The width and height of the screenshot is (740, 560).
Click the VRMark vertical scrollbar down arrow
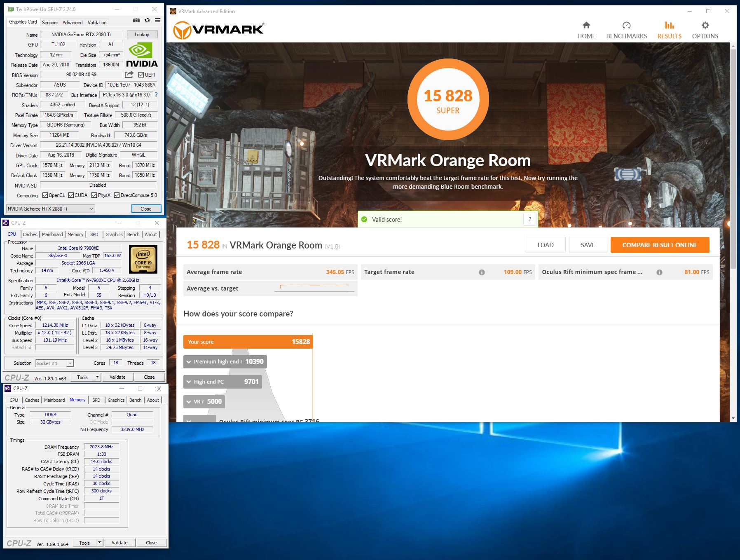tap(733, 418)
